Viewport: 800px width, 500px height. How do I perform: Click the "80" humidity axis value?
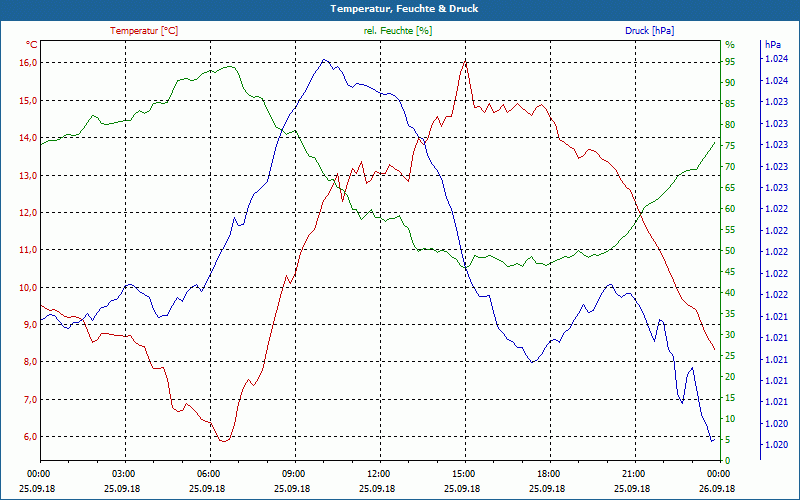[x=730, y=124]
